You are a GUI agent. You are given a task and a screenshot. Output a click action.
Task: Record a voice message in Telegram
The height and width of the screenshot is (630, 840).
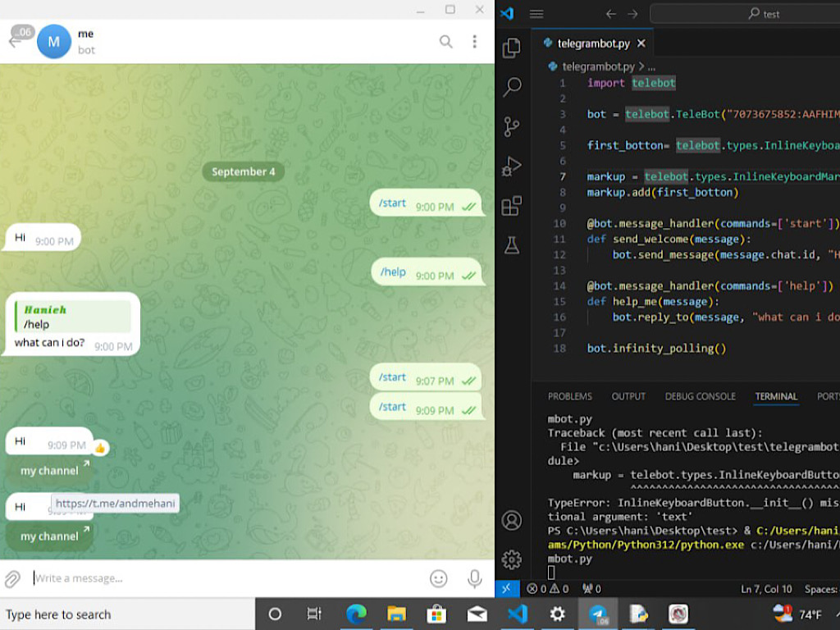[475, 578]
